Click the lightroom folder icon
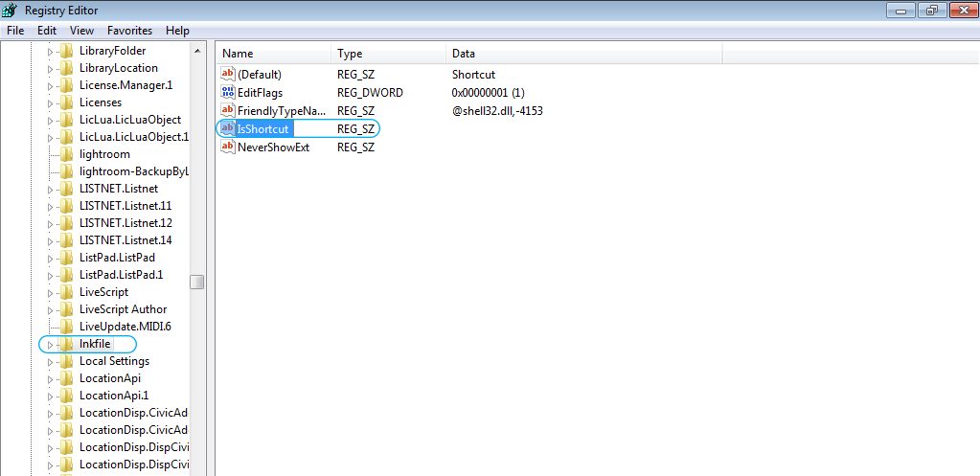Viewport: 980px width, 476px height. click(x=67, y=154)
